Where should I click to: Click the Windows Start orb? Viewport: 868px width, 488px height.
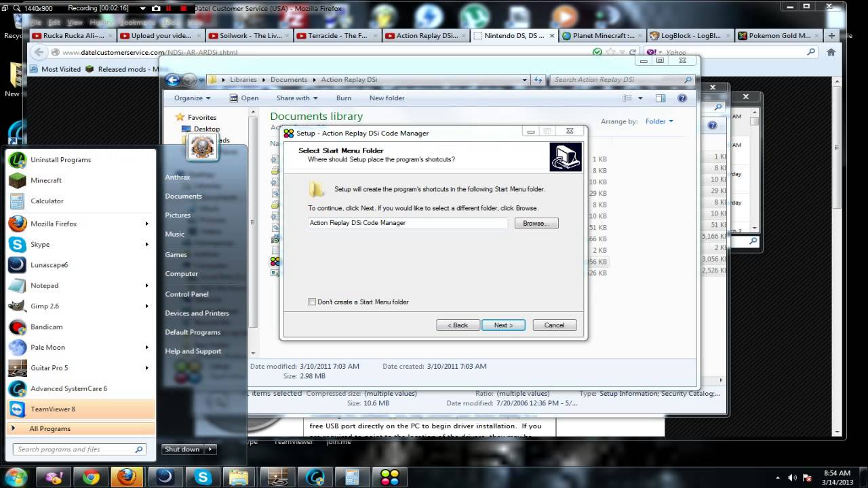(x=16, y=476)
